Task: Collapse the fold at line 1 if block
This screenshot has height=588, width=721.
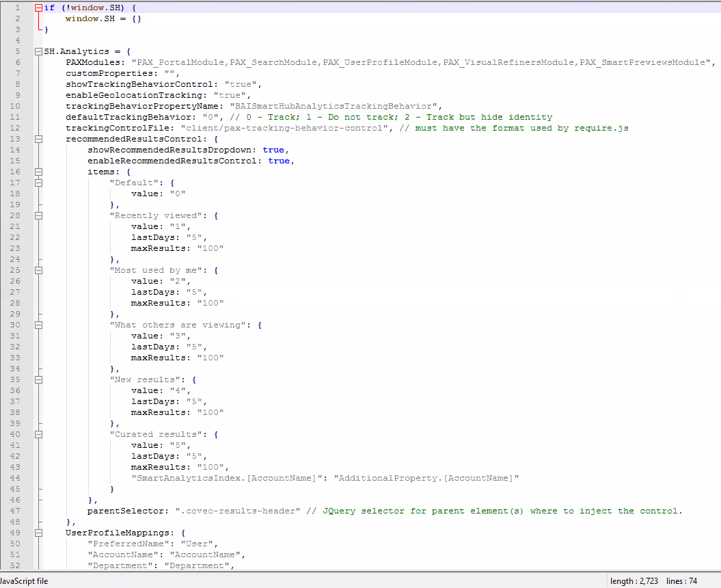Action: click(38, 8)
